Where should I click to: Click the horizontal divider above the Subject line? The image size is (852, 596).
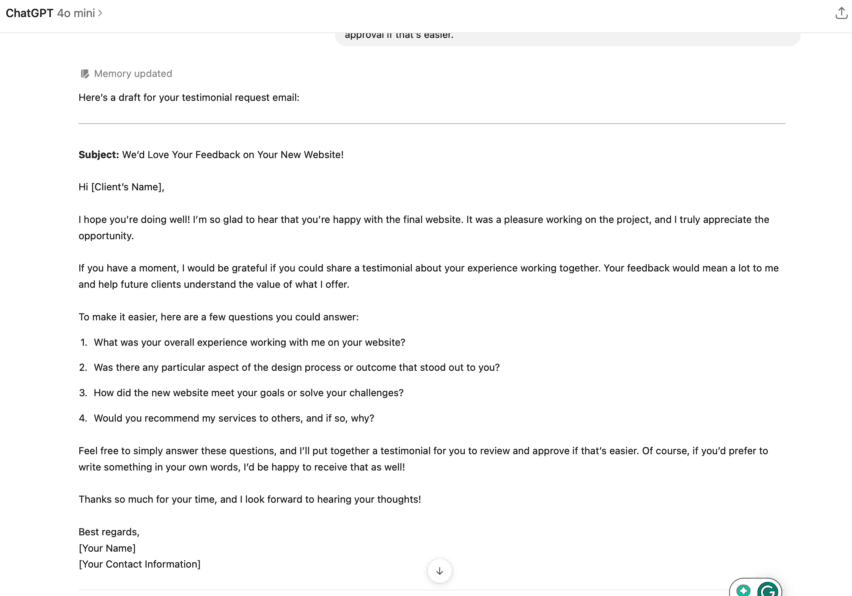point(432,124)
